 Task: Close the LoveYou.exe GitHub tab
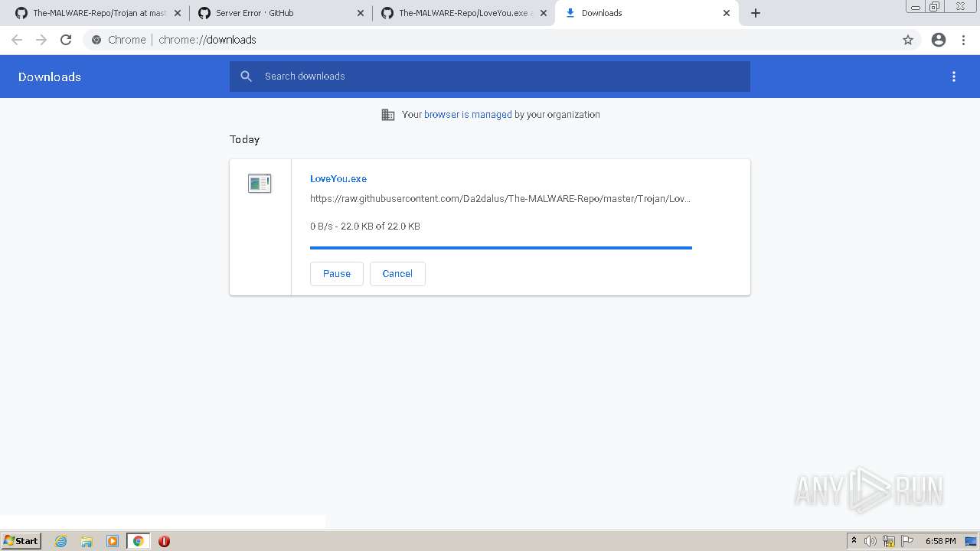pyautogui.click(x=543, y=13)
